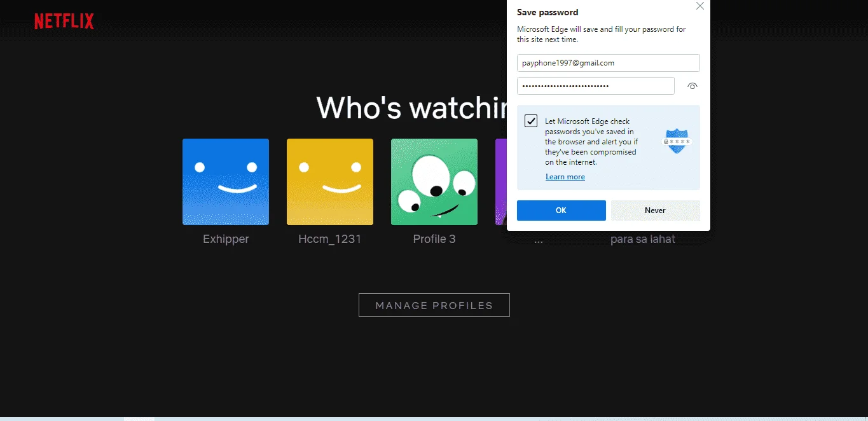Viewport: 868px width, 421px height.
Task: Click the Save password dialog title
Action: point(548,12)
